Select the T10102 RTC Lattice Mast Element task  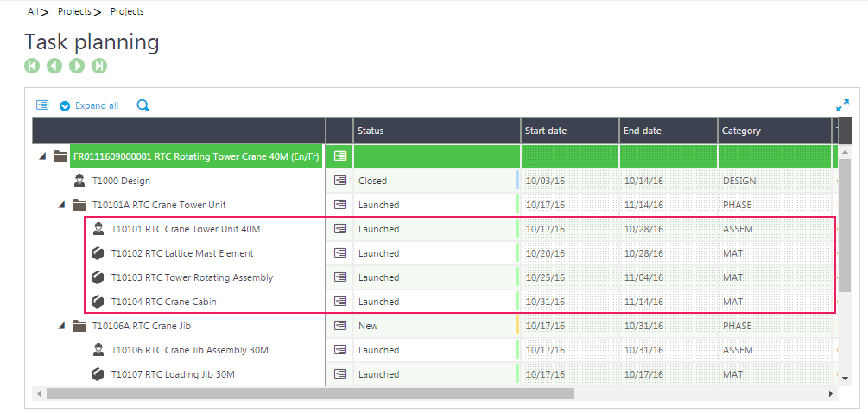coord(182,253)
